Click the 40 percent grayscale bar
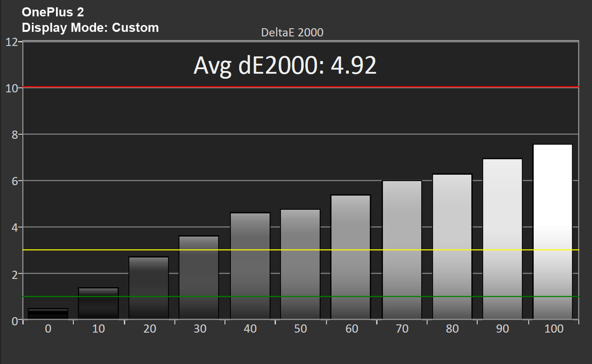 (x=250, y=266)
